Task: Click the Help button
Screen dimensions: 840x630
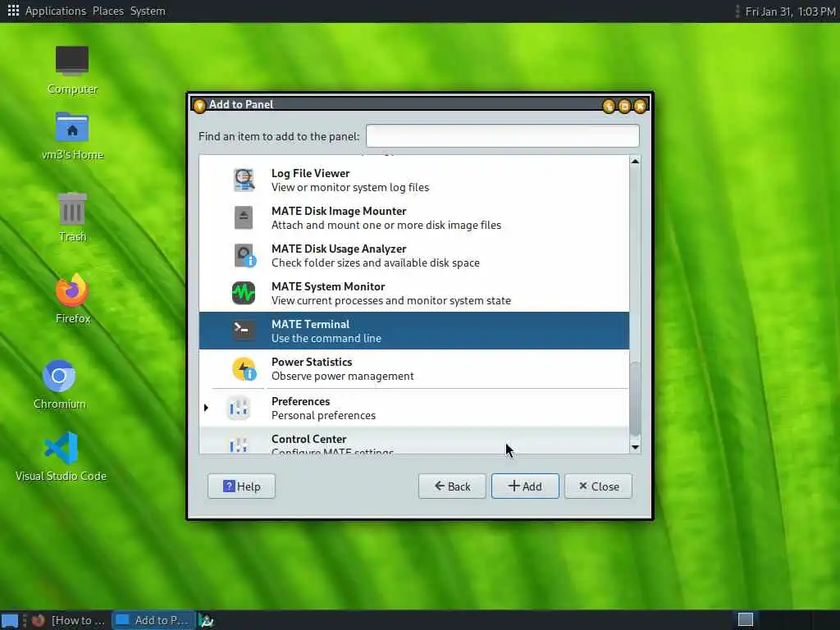Action: click(242, 486)
